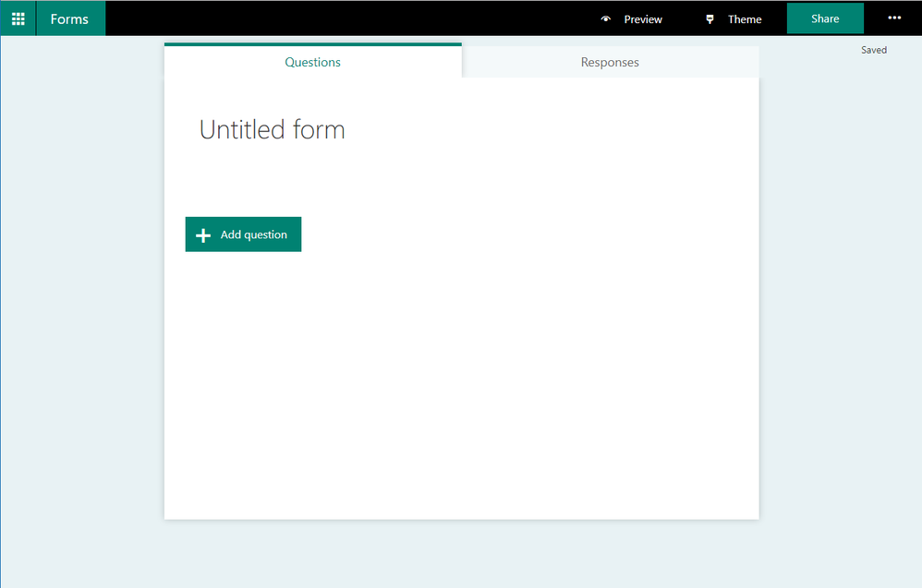The width and height of the screenshot is (922, 588).
Task: Click the Forms home label
Action: click(x=69, y=18)
